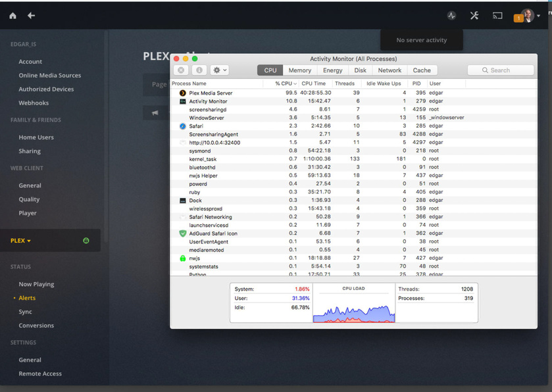Image resolution: width=552 pixels, height=392 pixels.
Task: Sort by Idle Wake Ups column
Action: pyautogui.click(x=384, y=84)
